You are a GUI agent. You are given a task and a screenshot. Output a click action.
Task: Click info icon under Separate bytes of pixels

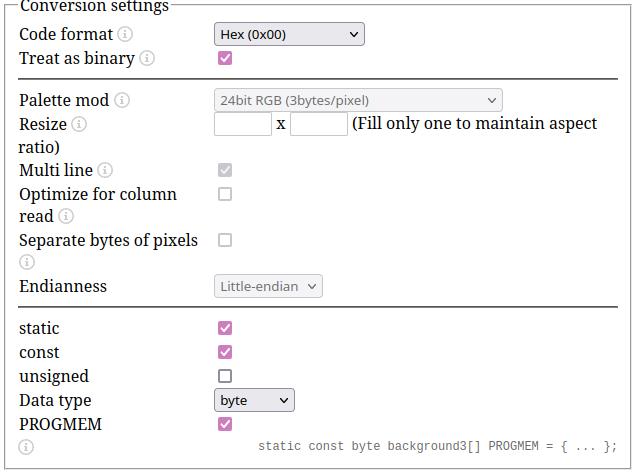click(x=27, y=262)
